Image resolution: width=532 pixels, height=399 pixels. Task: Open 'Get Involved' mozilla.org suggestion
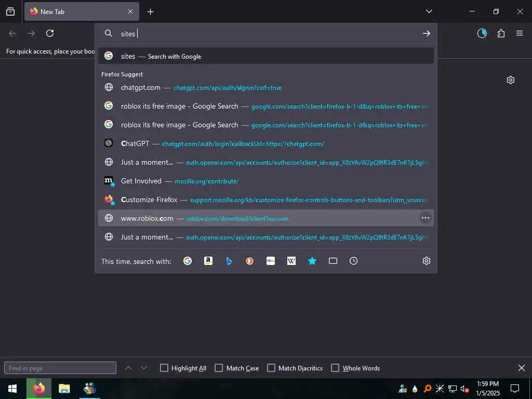(265, 181)
